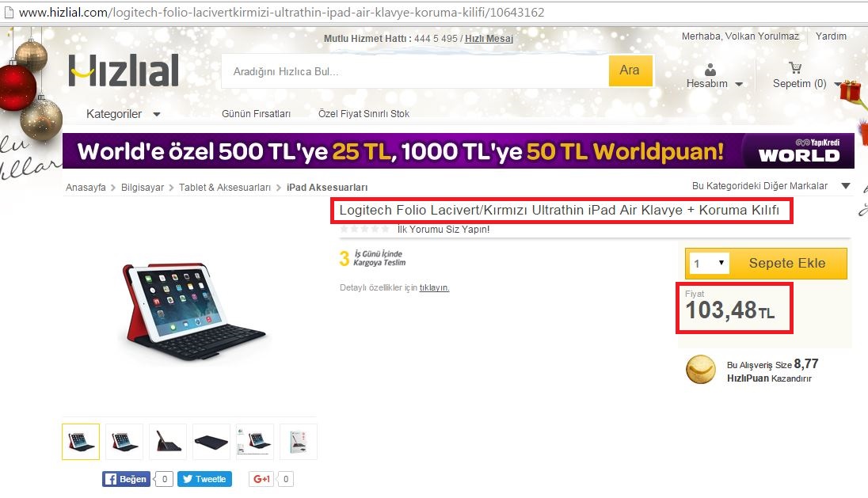Viewport: 868px width, 498px height.
Task: Expand Bu Kategorideki Diğer Markalar dropdown
Action: 771,186
